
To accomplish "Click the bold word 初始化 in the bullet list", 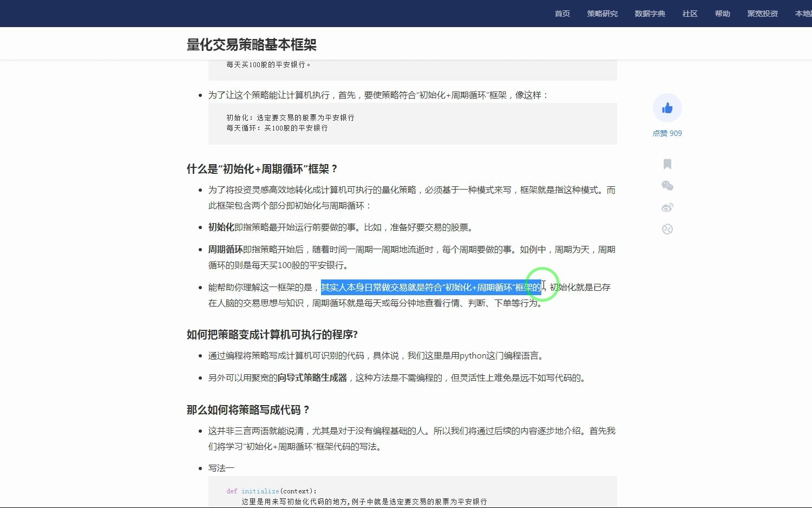I will pos(221,227).
